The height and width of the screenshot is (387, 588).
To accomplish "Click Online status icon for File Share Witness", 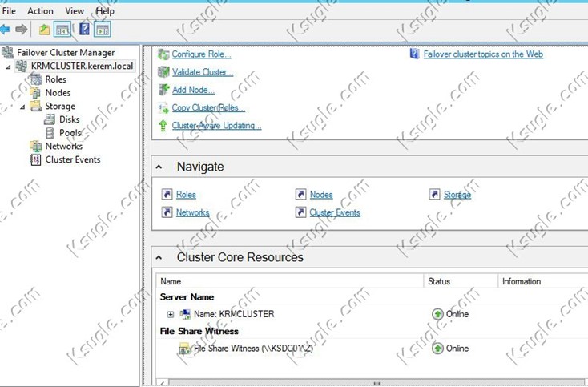I will [x=437, y=349].
